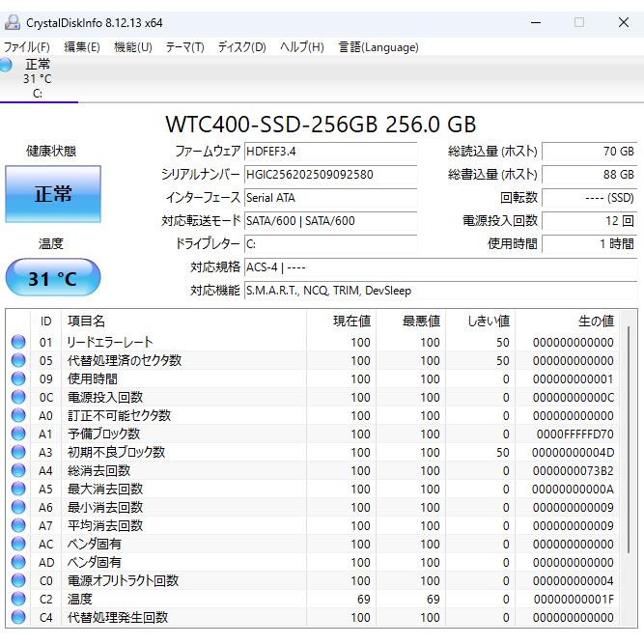Click the transfer mode field SATA/600 | SATA/600
Viewport: 644px width, 644px height.
coord(330,221)
